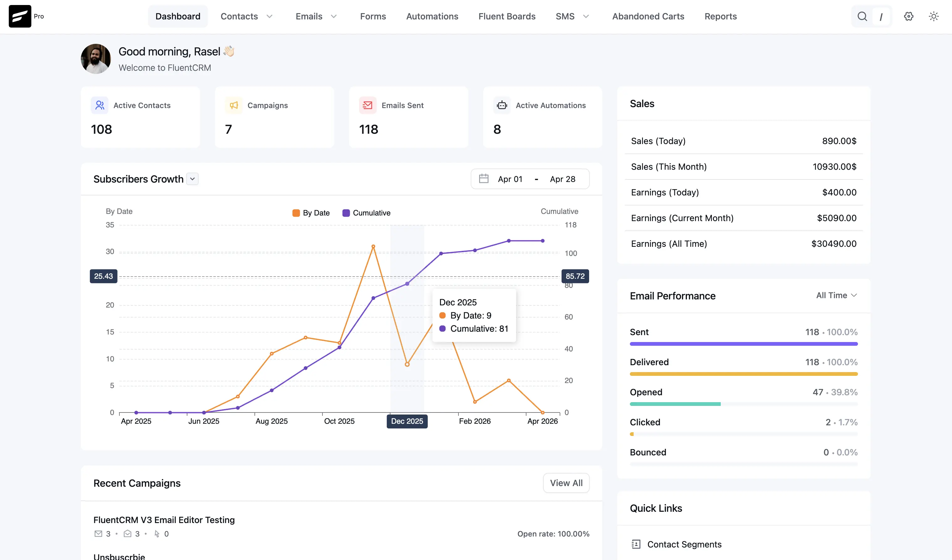Open the Emails menu item
Image resolution: width=952 pixels, height=560 pixels.
[x=309, y=16]
